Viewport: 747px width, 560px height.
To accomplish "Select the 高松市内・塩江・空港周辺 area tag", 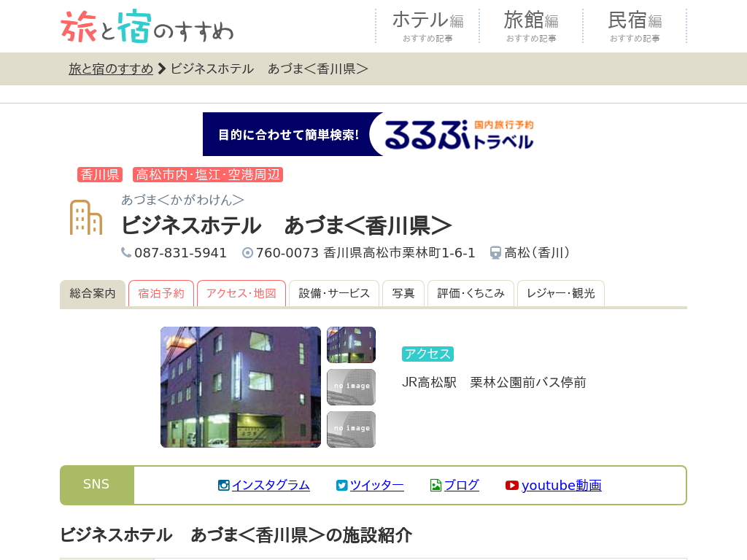I will point(208,175).
